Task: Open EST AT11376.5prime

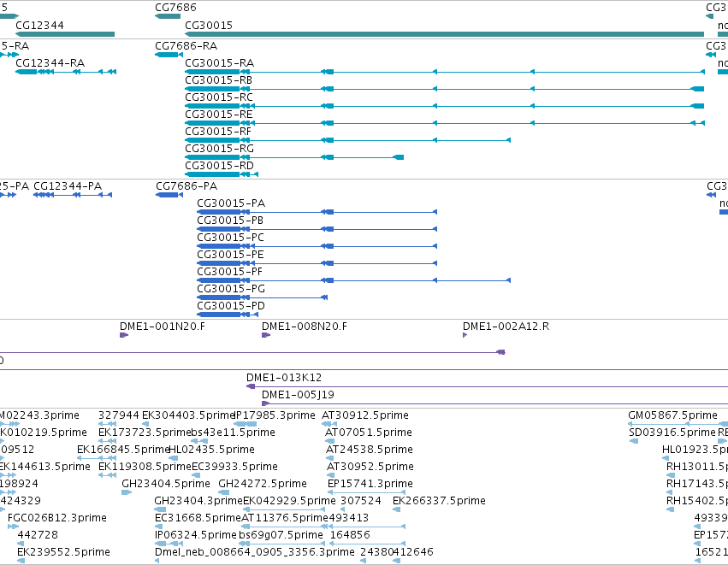Action: 285,518
